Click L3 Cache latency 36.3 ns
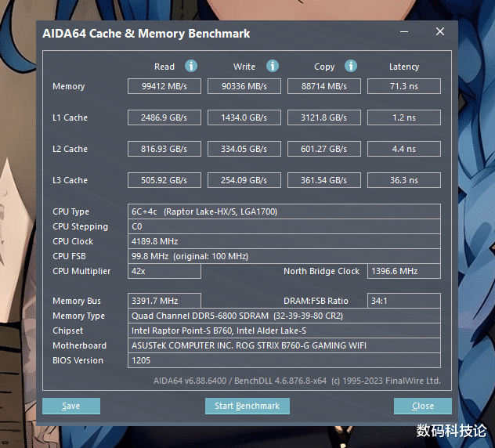The width and height of the screenshot is (495, 448). [x=404, y=180]
